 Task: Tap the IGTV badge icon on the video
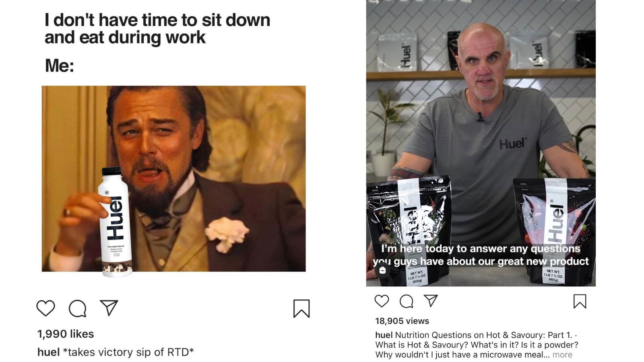point(382,270)
